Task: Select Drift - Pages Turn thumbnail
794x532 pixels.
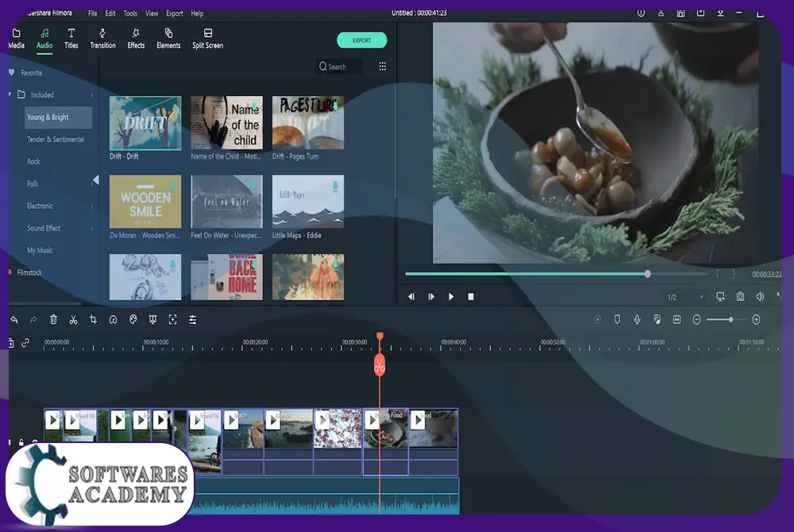Action: [x=308, y=123]
